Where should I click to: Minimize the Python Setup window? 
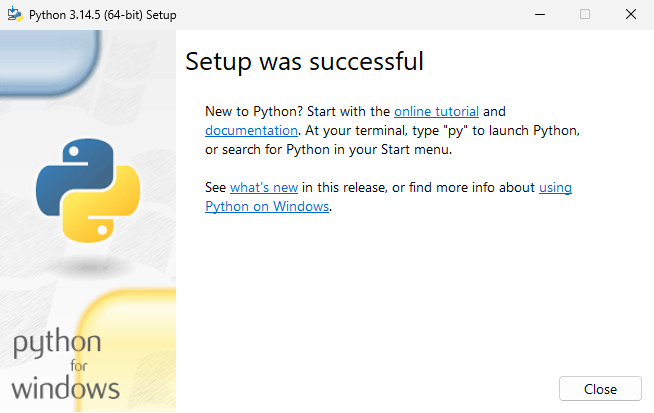pos(540,15)
